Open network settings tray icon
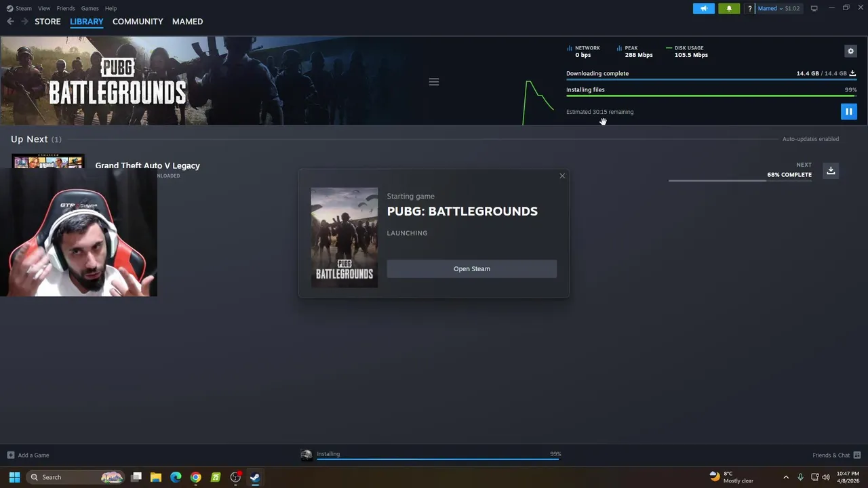This screenshot has height=488, width=868. click(814, 477)
